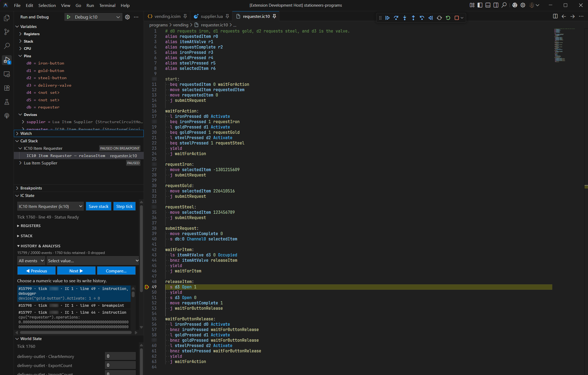Open the Testing flask view
Viewport: 588px width, 375px height.
click(x=7, y=102)
